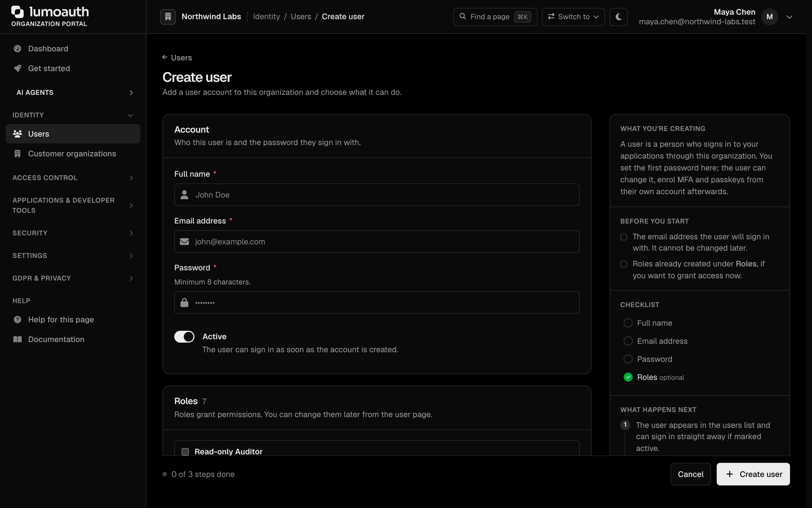Click the Email address checklist circle
The image size is (812, 508).
point(628,341)
